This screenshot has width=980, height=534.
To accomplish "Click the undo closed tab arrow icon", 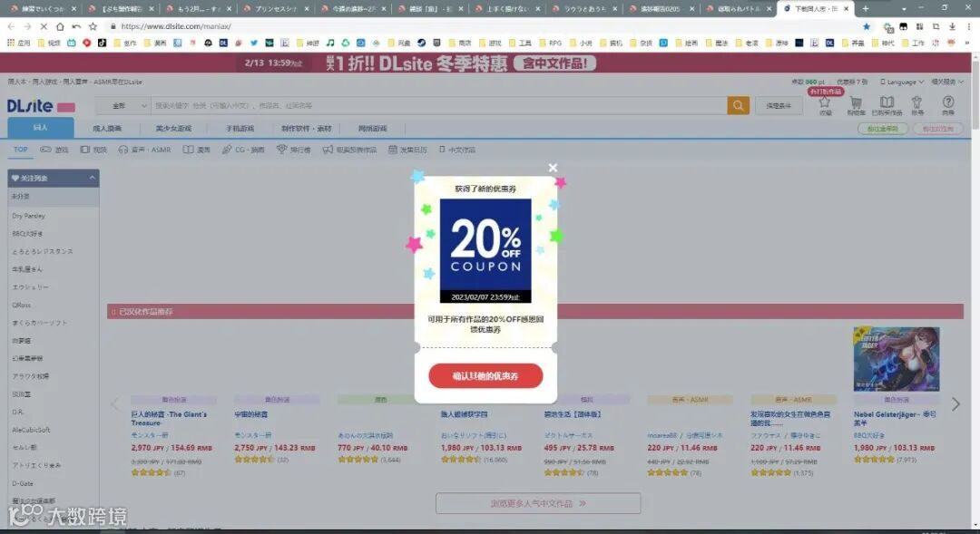I will tap(76, 27).
